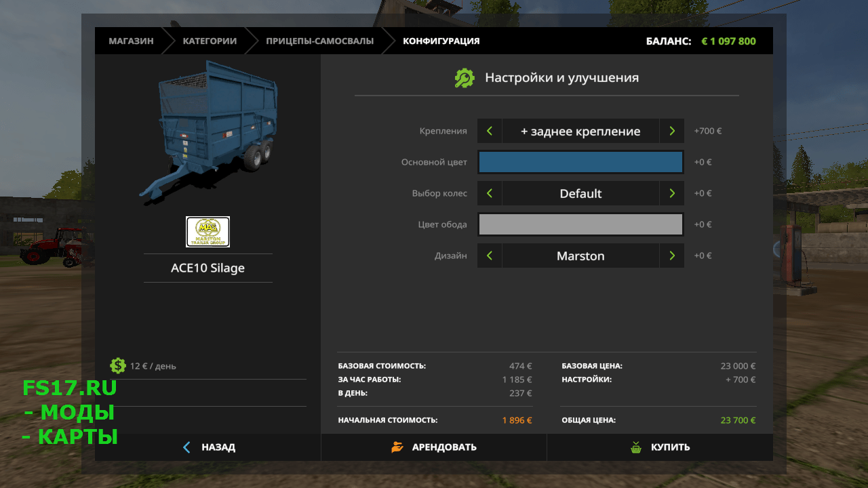Click the base price '23 000 €'
This screenshot has height=488, width=868.
738,366
